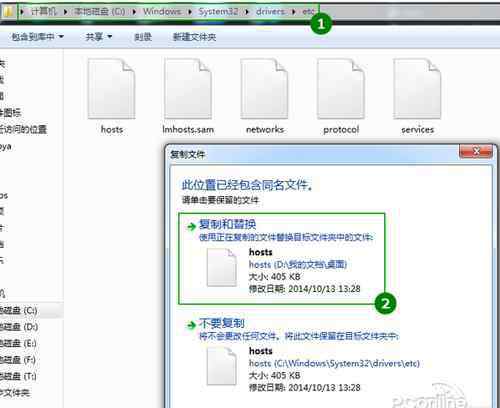Select the hosts file icon
Screen dimensions: 500x408
tap(112, 89)
